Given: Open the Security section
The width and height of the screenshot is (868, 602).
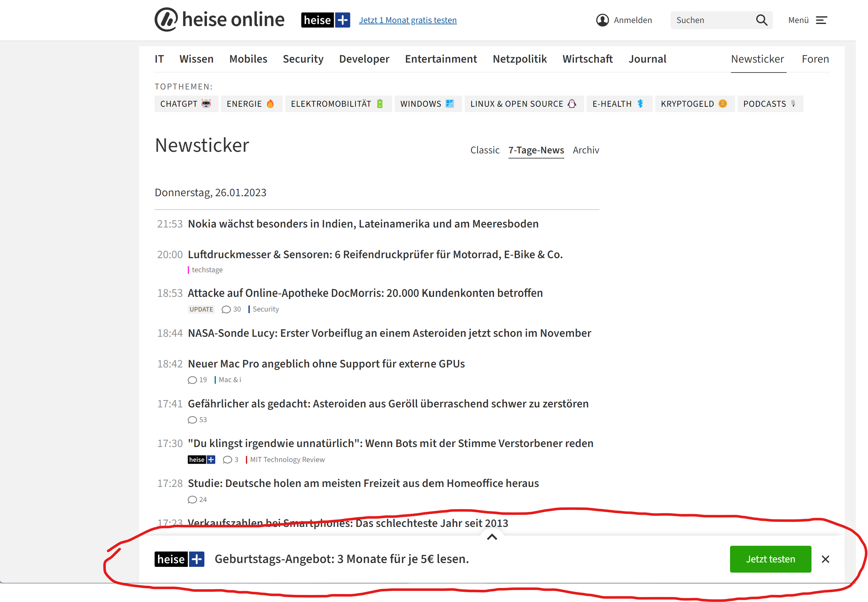Looking at the screenshot, I should point(303,59).
